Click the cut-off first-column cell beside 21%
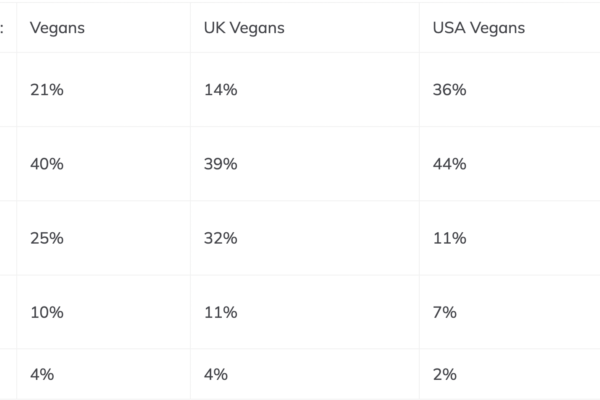Screen dimensions: 600x400 tap(8, 90)
